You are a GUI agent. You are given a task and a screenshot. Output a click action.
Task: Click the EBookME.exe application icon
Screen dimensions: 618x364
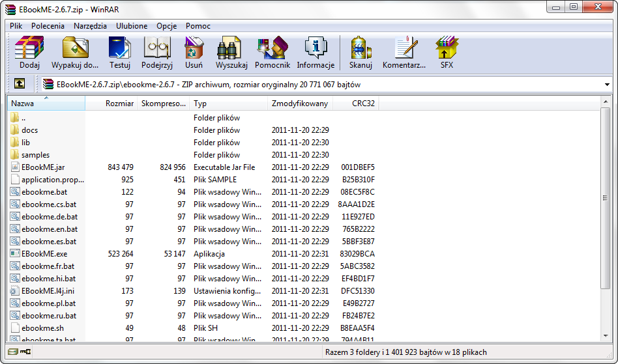pyautogui.click(x=15, y=253)
